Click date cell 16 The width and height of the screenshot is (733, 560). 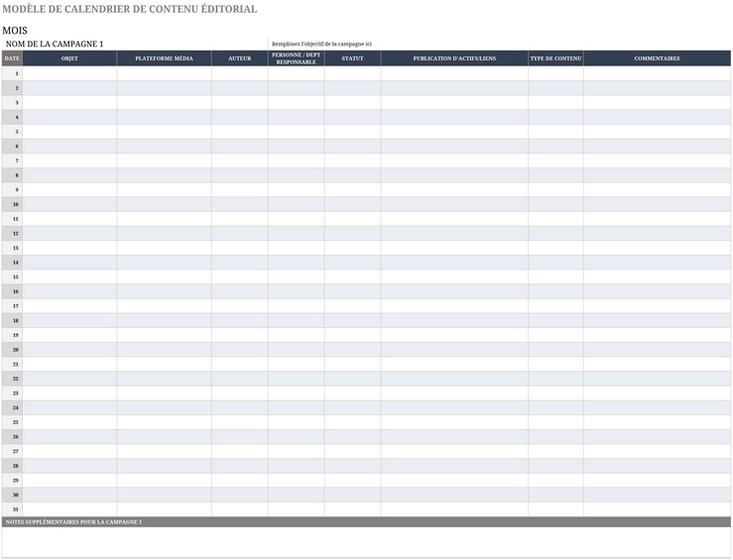point(12,291)
